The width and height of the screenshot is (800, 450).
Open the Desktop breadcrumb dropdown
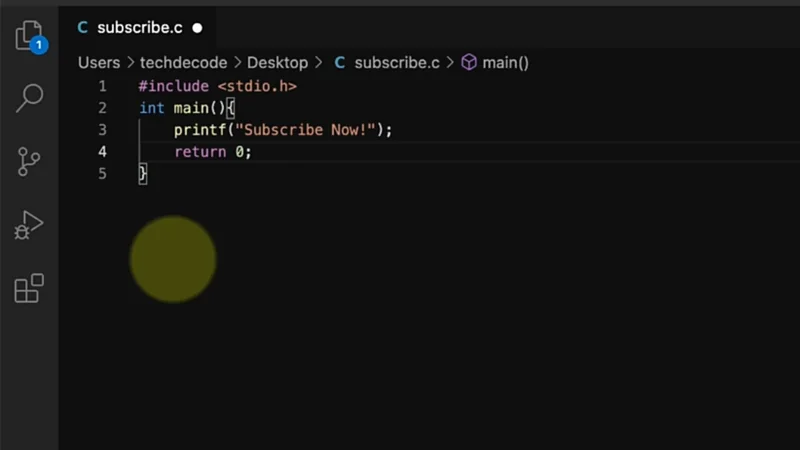click(x=277, y=62)
